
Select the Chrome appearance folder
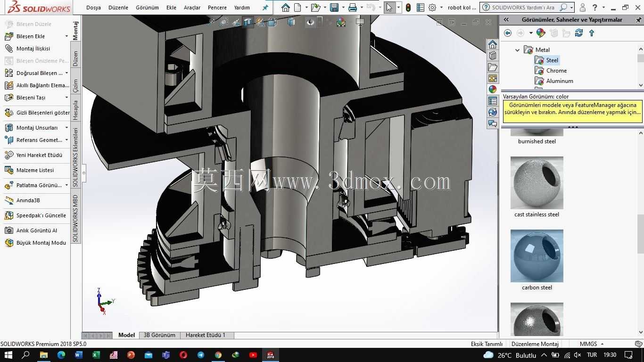[x=551, y=71]
